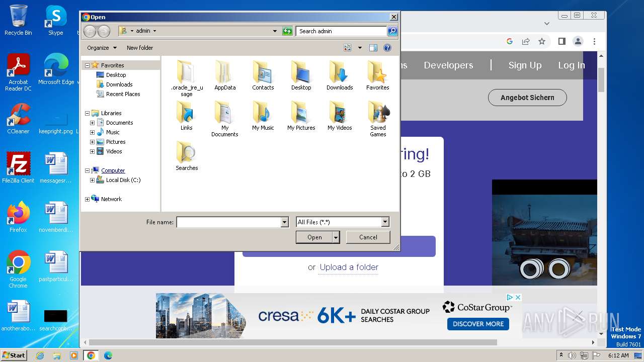The width and height of the screenshot is (644, 362).
Task: Open the address bar history dropdown
Action: coord(275,31)
